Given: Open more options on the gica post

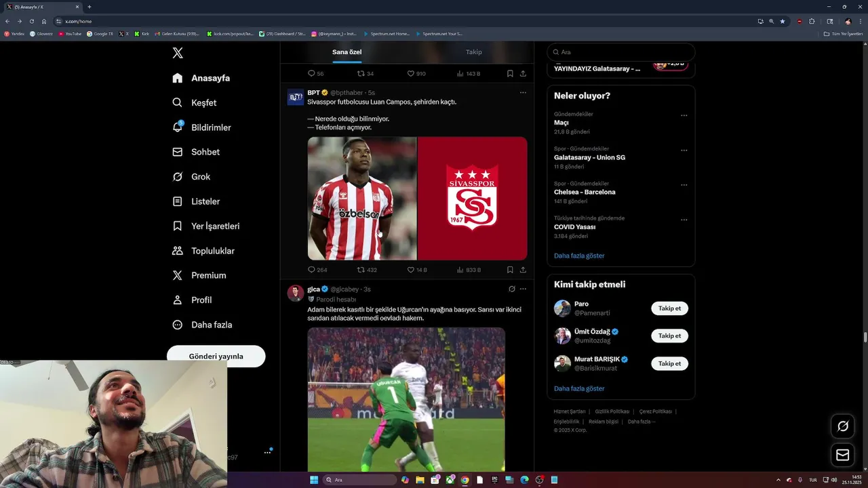Looking at the screenshot, I should tap(523, 289).
